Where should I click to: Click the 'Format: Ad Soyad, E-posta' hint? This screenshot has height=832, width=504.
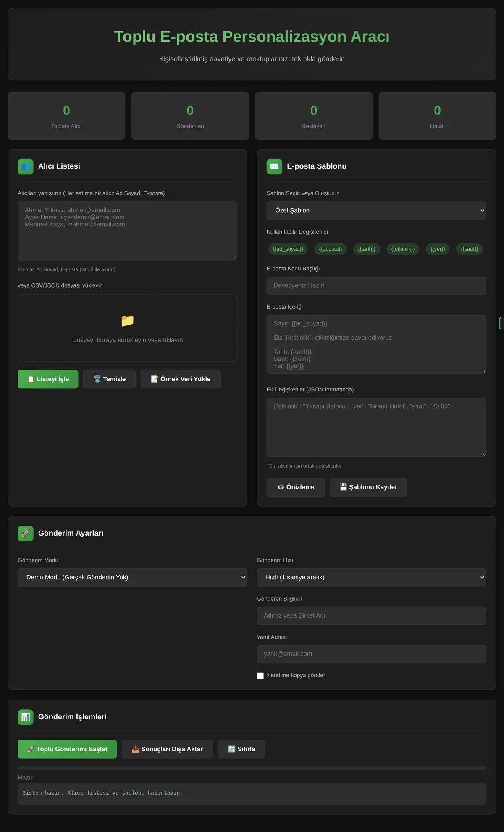(66, 269)
